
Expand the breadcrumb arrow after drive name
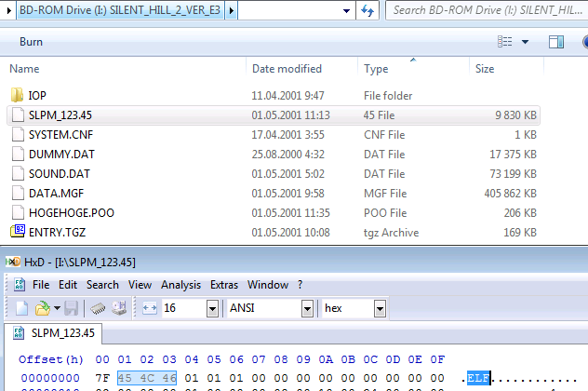tap(232, 10)
